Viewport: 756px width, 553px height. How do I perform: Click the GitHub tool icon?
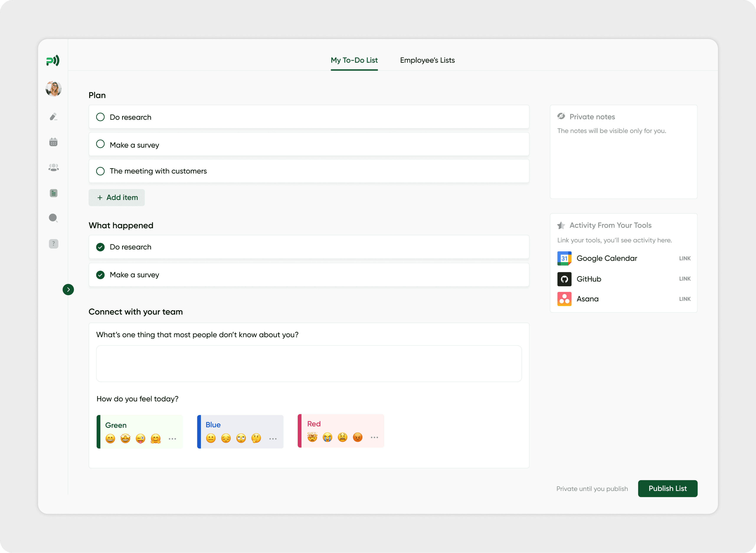click(564, 279)
